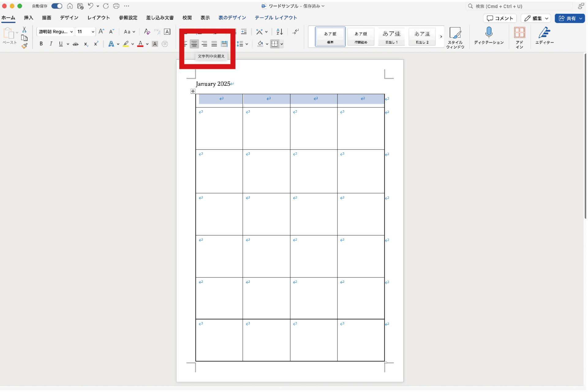This screenshot has height=392, width=588.
Task: Click the Cut scissors icon
Action: (x=24, y=30)
